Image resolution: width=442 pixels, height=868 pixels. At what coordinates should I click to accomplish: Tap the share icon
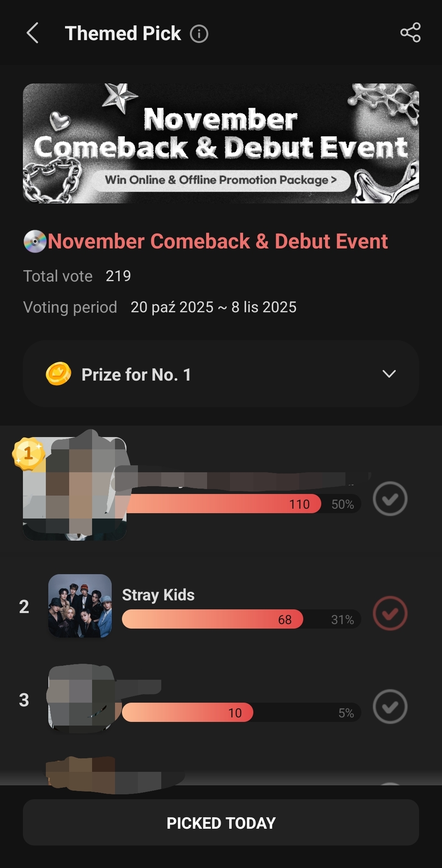(410, 33)
